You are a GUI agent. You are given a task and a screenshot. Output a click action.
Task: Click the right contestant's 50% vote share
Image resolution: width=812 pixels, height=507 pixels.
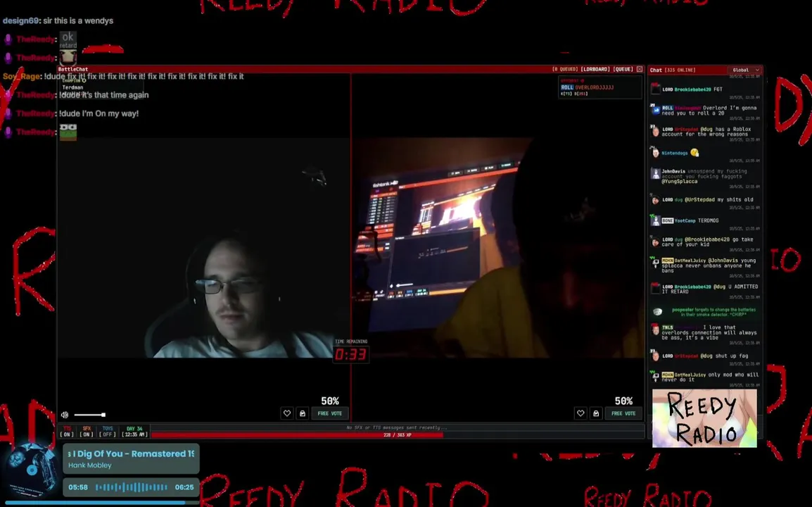coord(623,401)
